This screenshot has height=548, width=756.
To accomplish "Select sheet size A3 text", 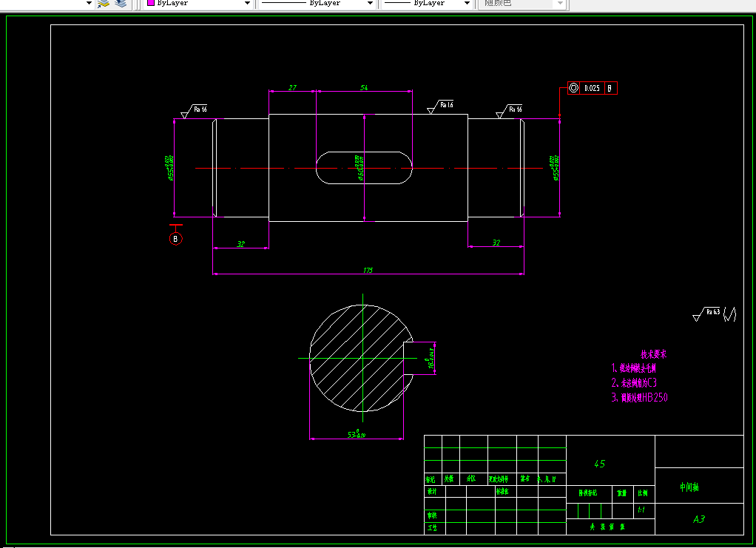I will pyautogui.click(x=698, y=519).
